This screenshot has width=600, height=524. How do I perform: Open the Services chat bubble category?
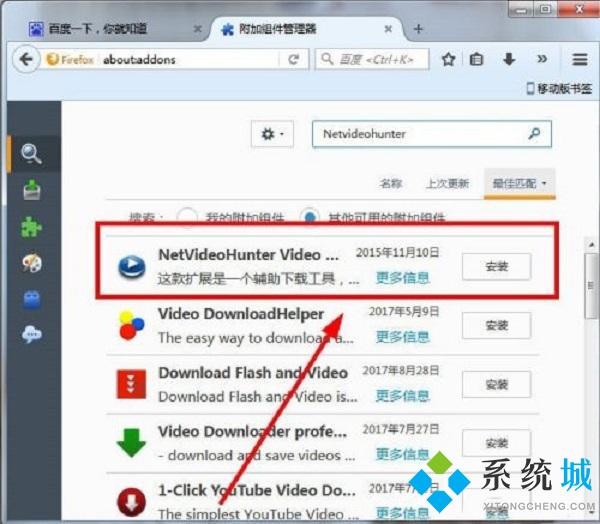pos(32,335)
